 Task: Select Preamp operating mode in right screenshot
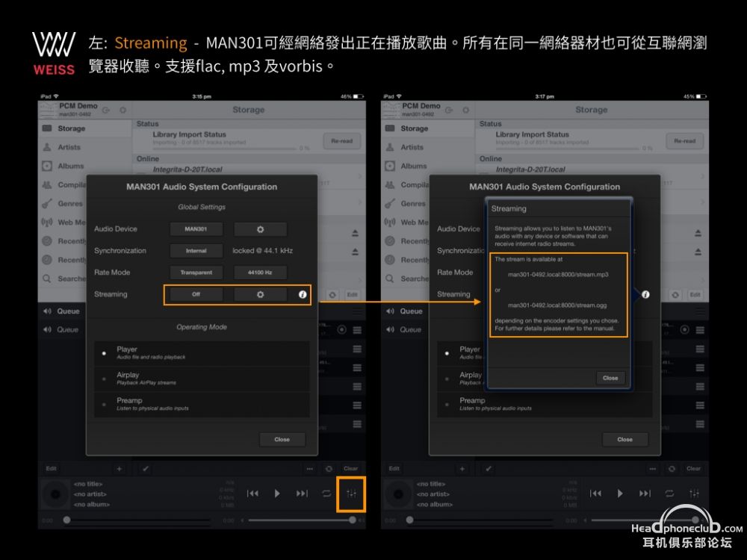pos(545,405)
